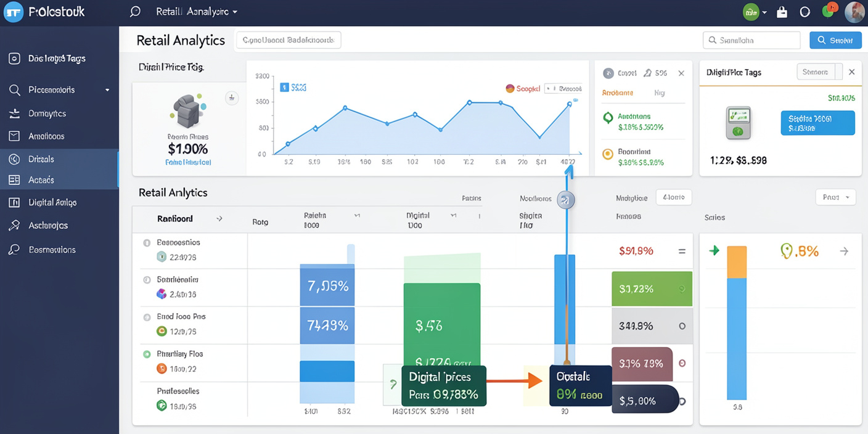Click the green right arrow in Series panel
The image size is (868, 434).
[x=714, y=251]
